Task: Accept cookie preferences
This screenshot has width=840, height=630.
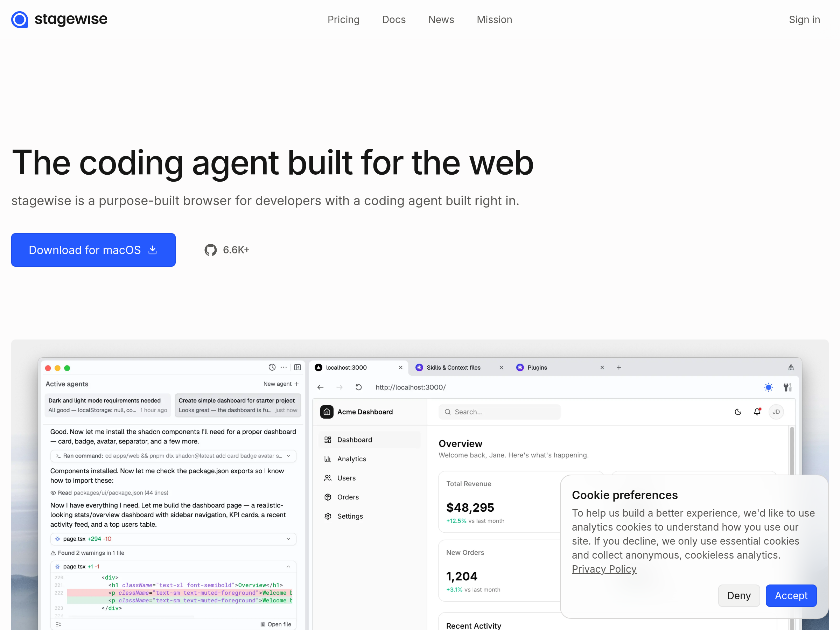Action: [791, 595]
